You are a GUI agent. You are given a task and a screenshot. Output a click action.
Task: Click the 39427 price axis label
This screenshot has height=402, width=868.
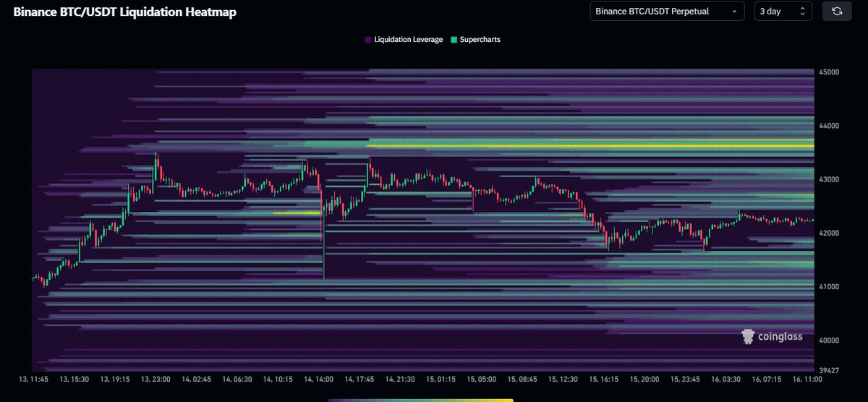click(x=828, y=369)
